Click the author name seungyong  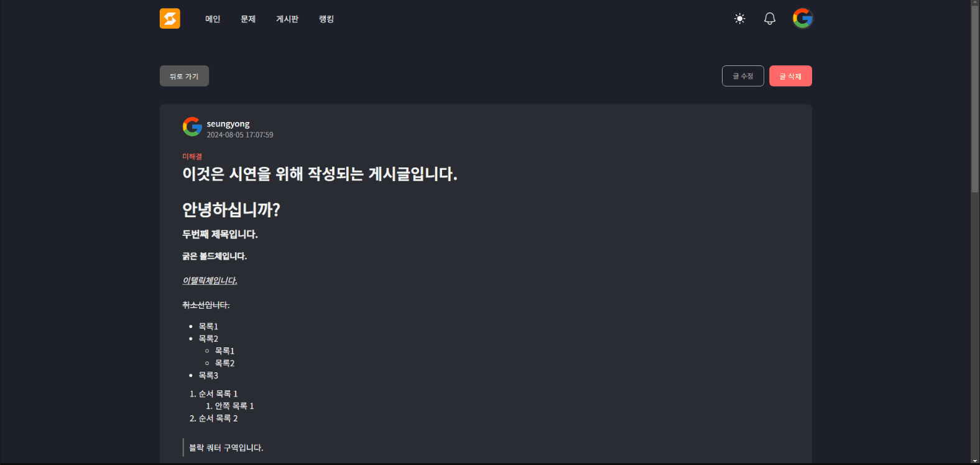(228, 124)
